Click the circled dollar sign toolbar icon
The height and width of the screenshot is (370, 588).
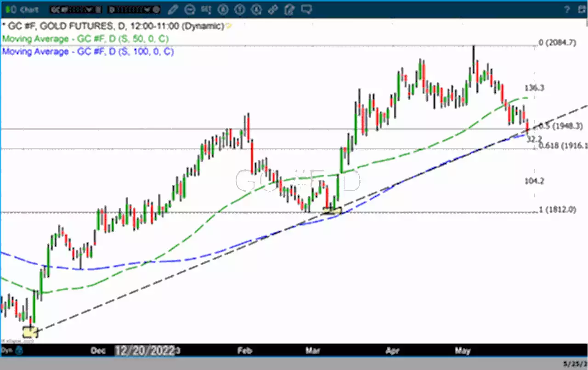click(x=239, y=9)
